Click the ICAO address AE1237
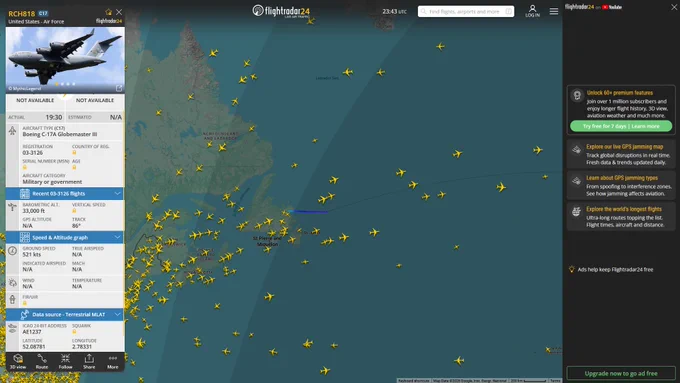 point(32,332)
